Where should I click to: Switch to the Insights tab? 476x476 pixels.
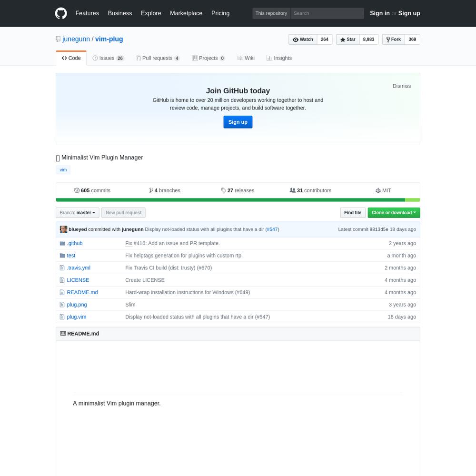279,58
